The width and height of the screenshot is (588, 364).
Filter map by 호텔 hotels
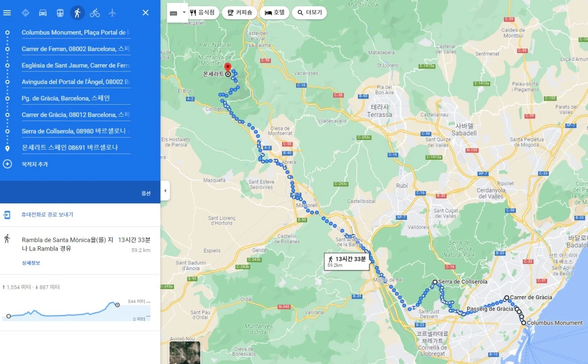(x=275, y=13)
